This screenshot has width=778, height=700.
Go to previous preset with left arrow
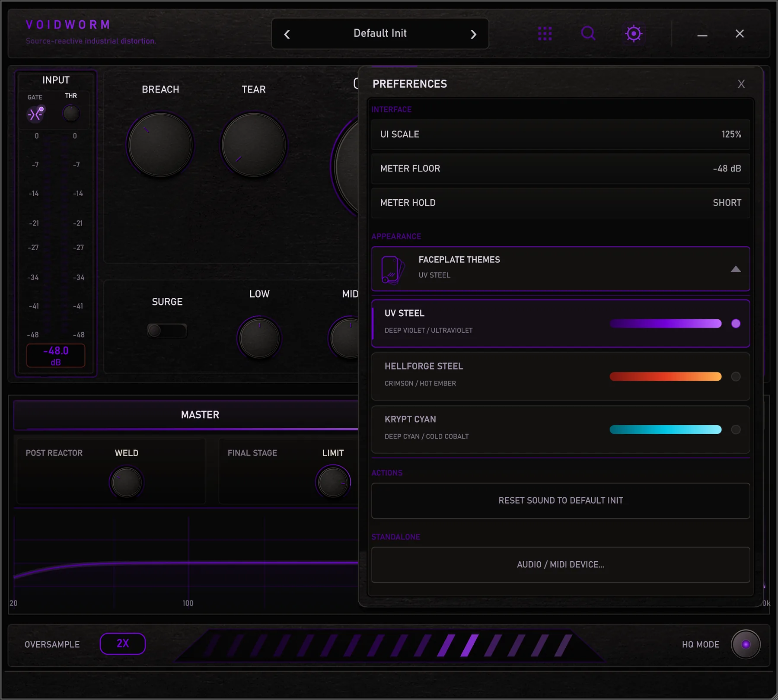tap(287, 34)
